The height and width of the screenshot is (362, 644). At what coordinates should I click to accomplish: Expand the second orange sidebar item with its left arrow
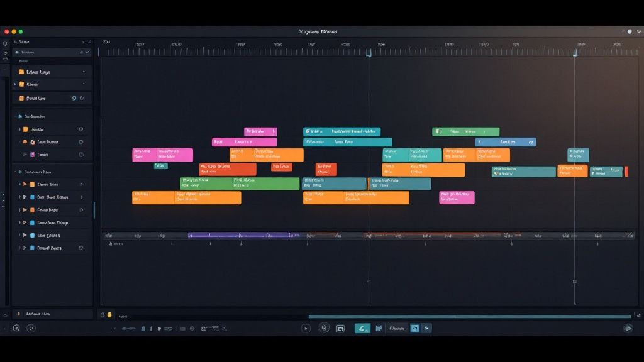[x=15, y=84]
